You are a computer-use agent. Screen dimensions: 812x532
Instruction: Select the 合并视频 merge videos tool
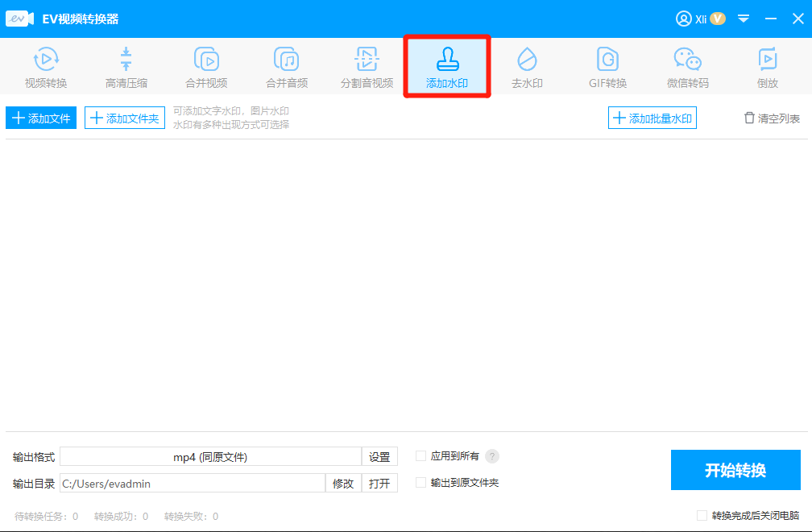(x=206, y=66)
